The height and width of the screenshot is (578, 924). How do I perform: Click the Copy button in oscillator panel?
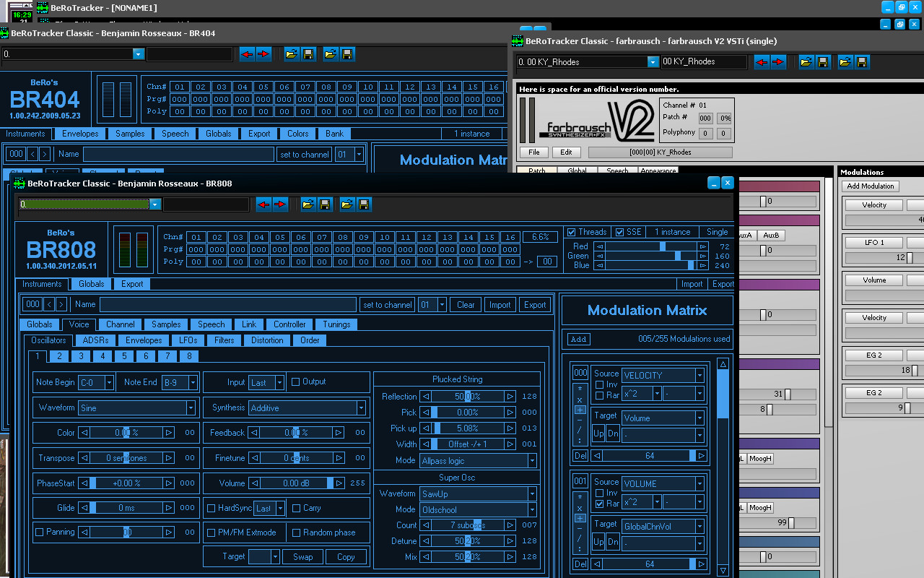pos(346,557)
